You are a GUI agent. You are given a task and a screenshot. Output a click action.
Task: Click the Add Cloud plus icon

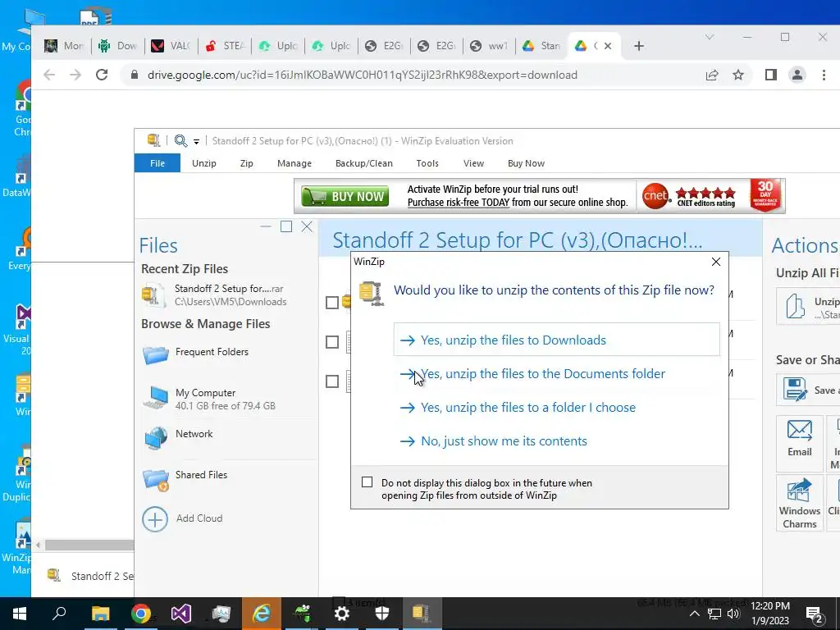coord(155,519)
